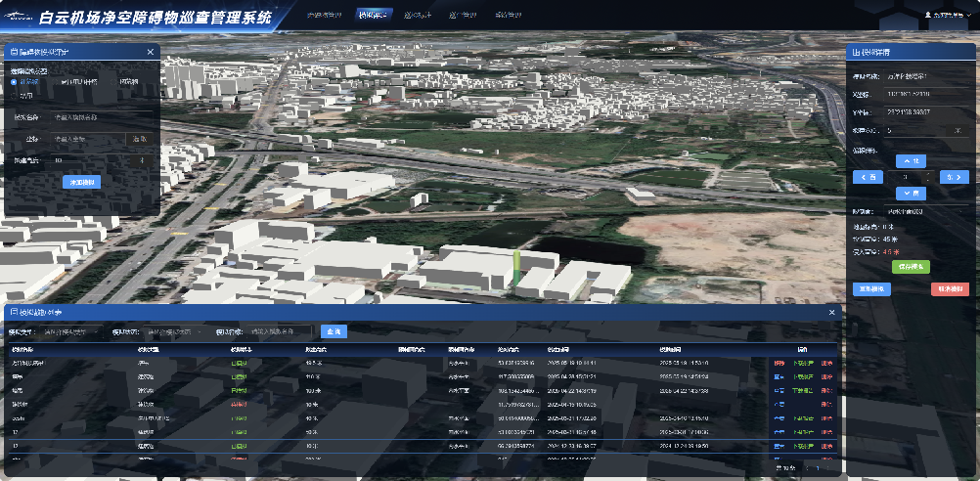Click the green save button in details panel
Image resolution: width=980 pixels, height=481 pixels.
tap(911, 266)
